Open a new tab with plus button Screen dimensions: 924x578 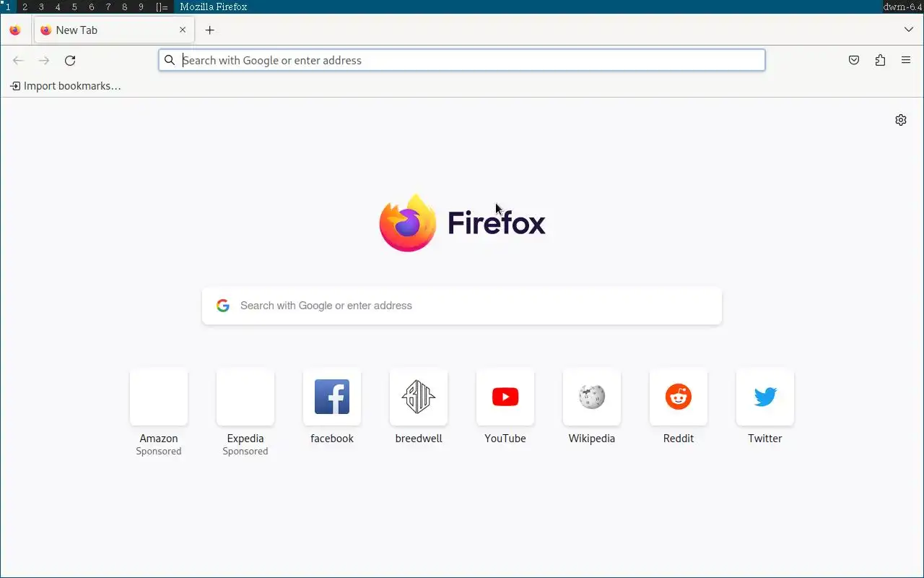(x=210, y=30)
